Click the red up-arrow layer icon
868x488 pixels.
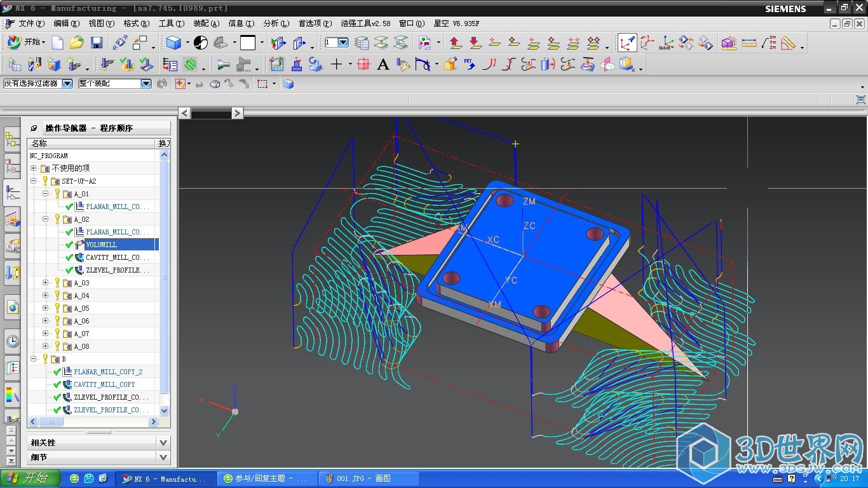coord(455,43)
